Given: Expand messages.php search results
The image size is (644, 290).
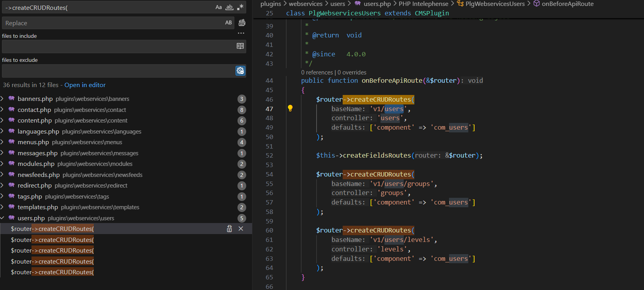Looking at the screenshot, I should [2, 153].
